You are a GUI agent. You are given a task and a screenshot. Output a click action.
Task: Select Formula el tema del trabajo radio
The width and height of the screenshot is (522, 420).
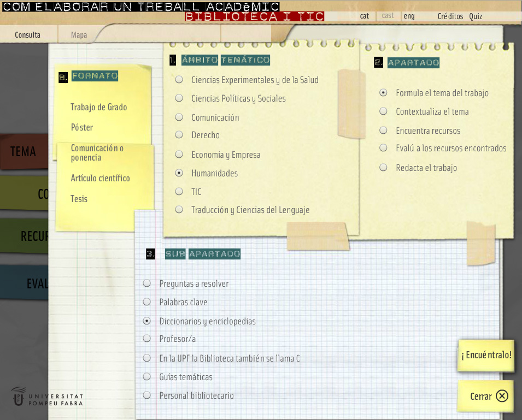point(383,93)
